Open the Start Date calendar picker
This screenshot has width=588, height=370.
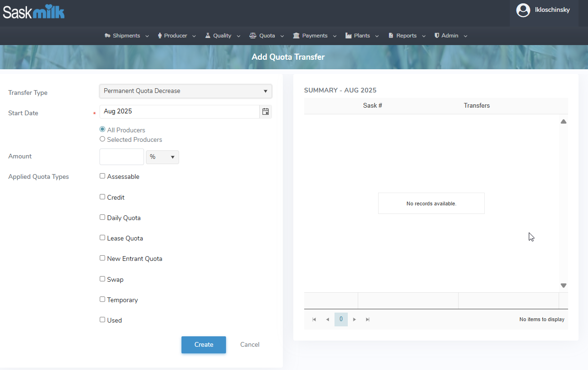266,111
